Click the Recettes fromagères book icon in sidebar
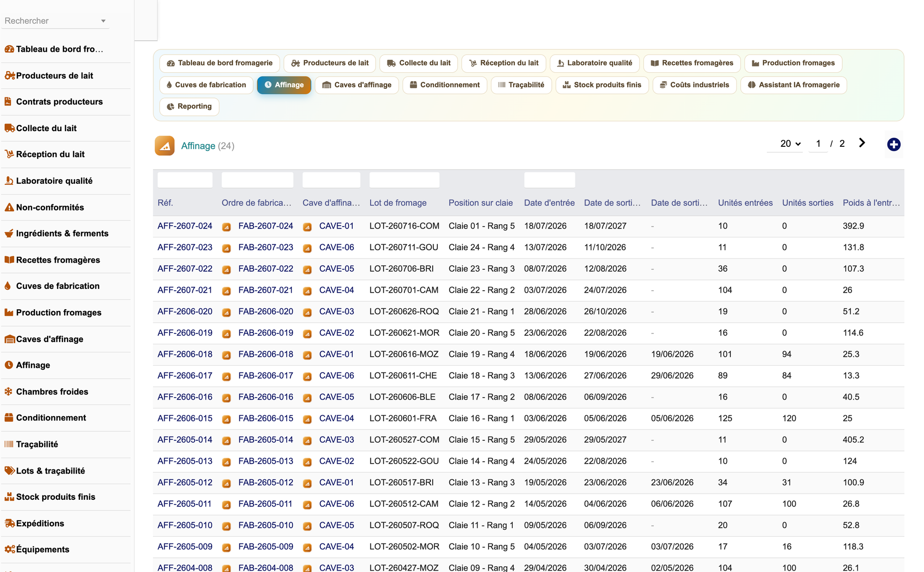 pyautogui.click(x=9, y=260)
